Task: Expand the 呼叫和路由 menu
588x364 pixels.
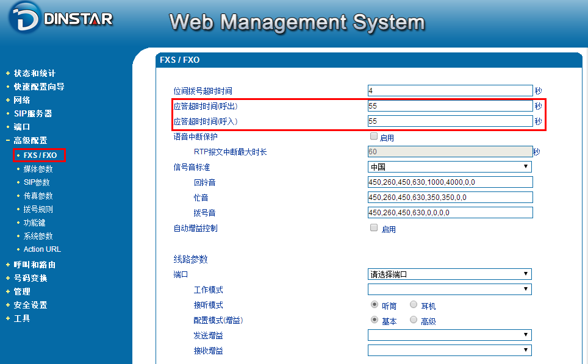Action: (x=35, y=265)
